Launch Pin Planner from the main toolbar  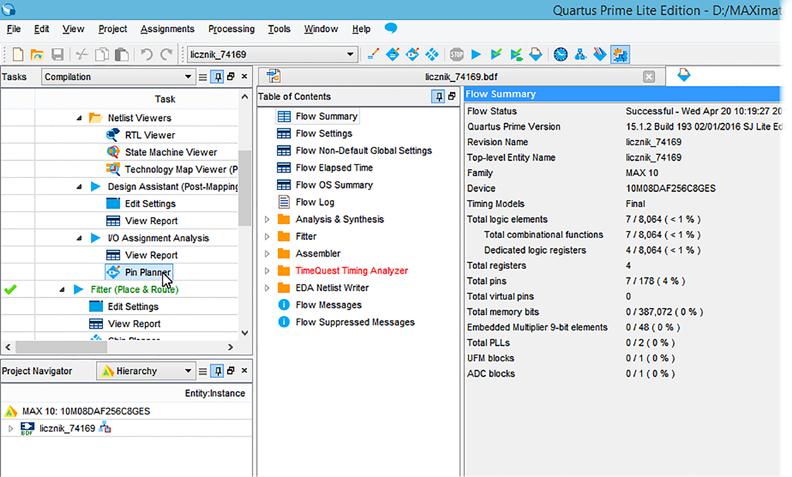click(x=413, y=54)
